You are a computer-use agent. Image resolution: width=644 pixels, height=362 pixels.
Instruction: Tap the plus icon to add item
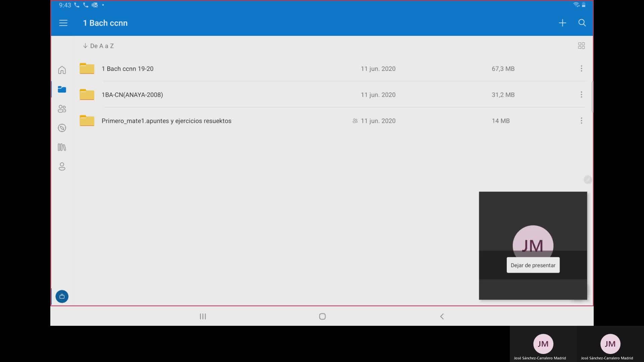coord(562,23)
